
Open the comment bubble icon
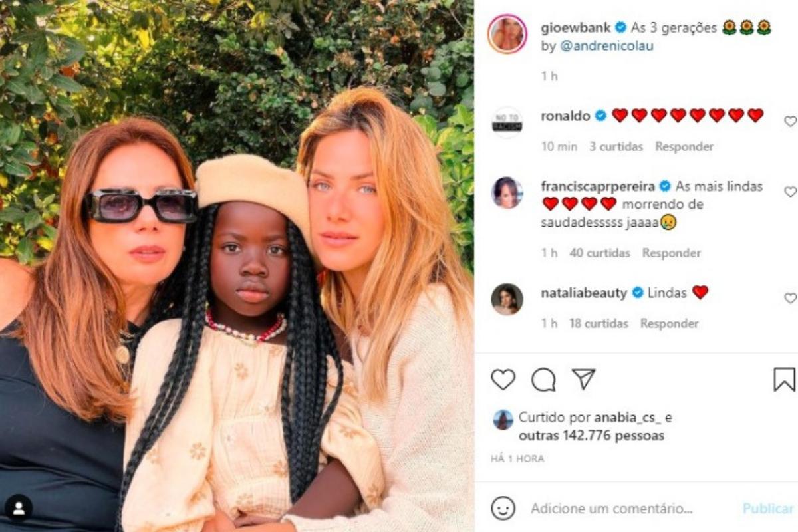[543, 380]
